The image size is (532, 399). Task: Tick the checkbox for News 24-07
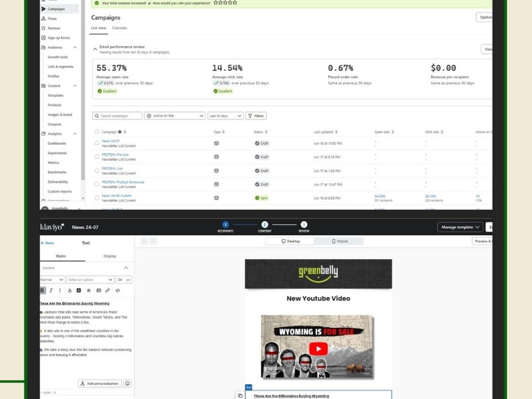click(97, 143)
